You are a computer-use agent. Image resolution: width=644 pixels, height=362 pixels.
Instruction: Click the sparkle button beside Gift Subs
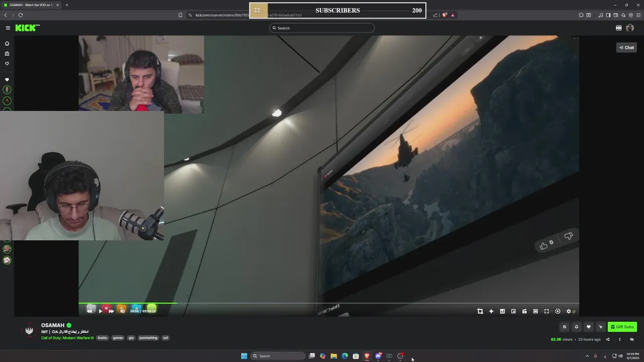point(600,327)
